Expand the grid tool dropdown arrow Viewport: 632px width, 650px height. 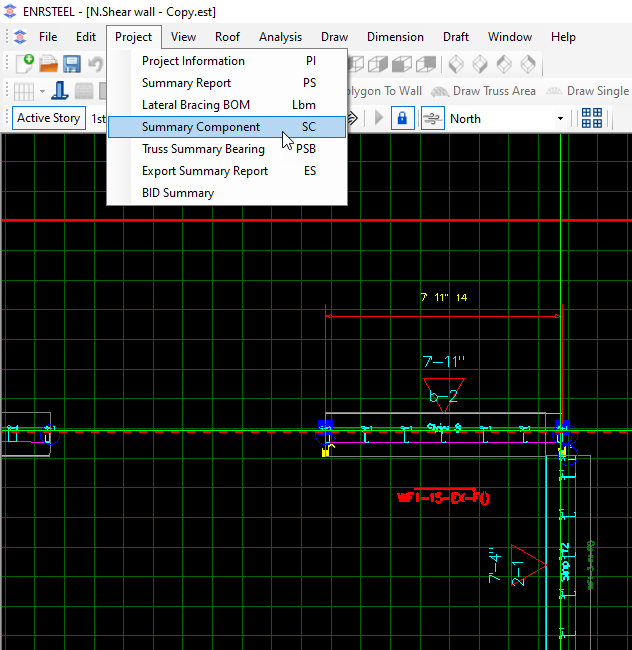point(42,91)
